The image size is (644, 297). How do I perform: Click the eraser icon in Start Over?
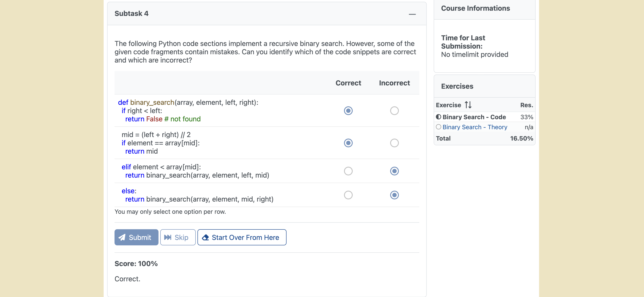point(205,237)
